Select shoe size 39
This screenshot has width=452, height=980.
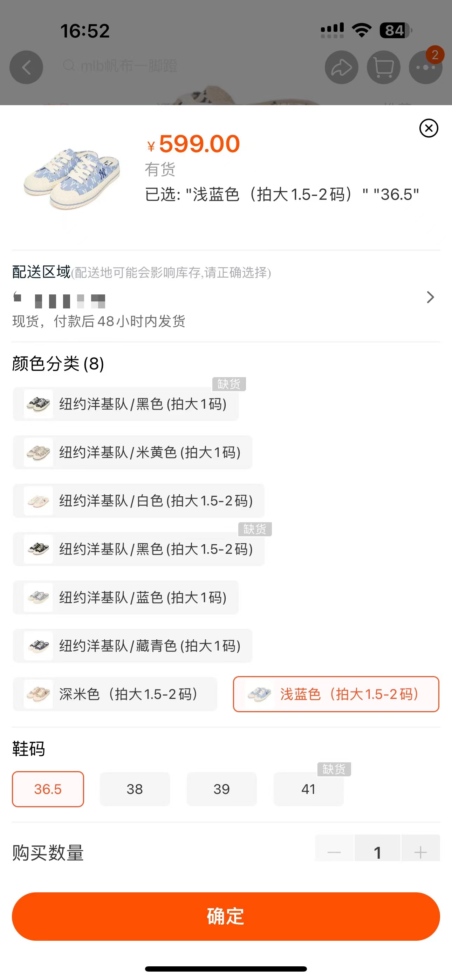(221, 789)
